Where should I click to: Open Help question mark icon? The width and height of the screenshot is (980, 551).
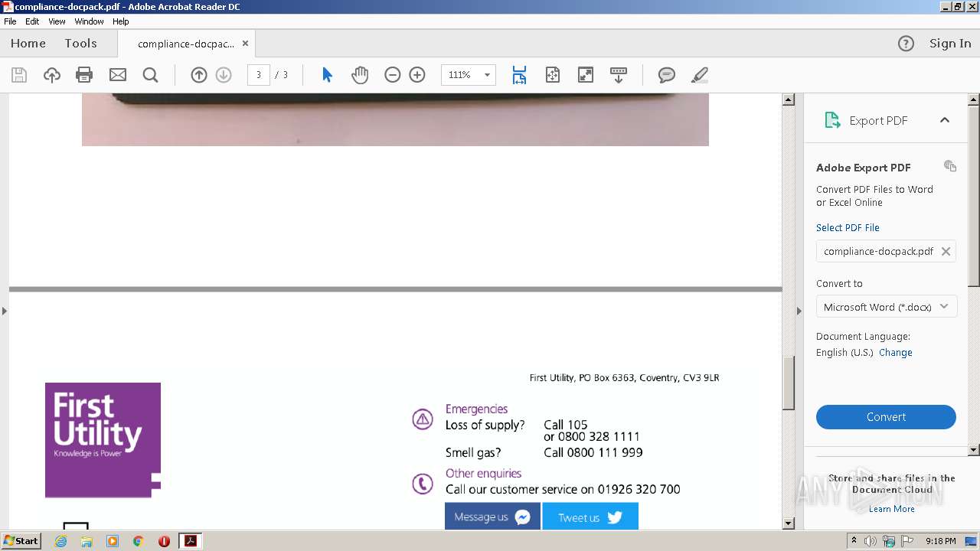906,44
